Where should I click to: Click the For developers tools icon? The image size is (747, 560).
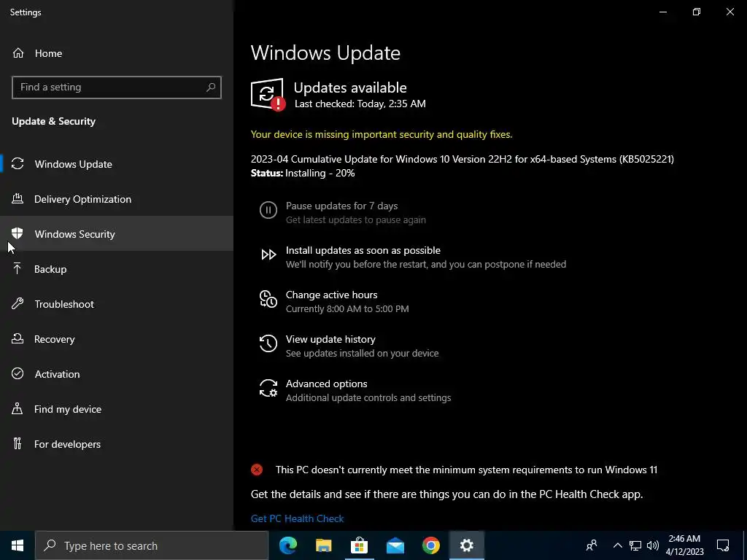coord(18,444)
